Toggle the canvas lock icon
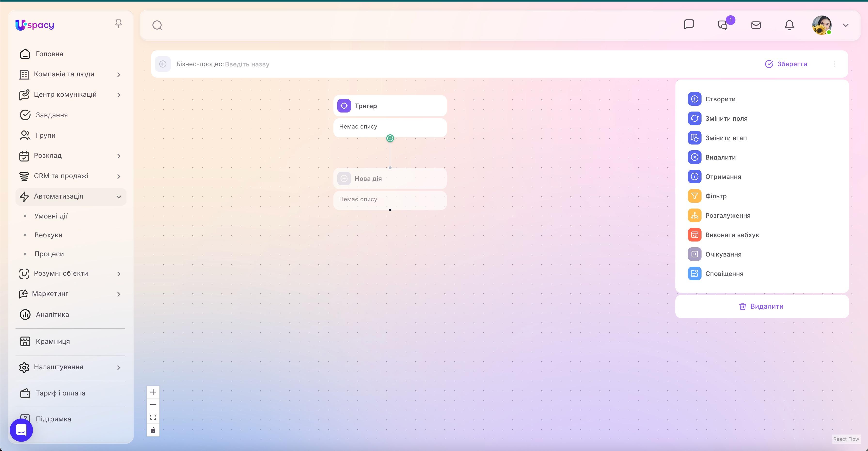 pyautogui.click(x=153, y=430)
